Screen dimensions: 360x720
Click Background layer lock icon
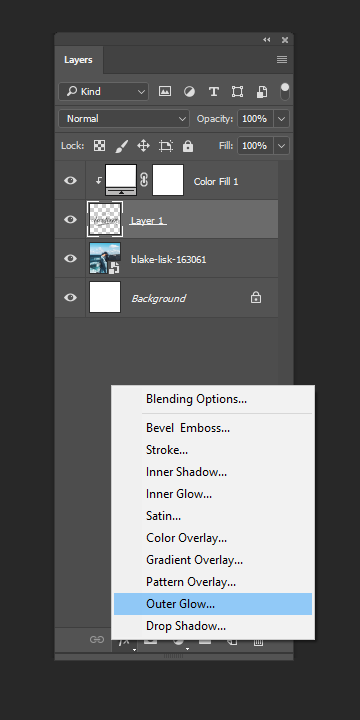pyautogui.click(x=256, y=298)
